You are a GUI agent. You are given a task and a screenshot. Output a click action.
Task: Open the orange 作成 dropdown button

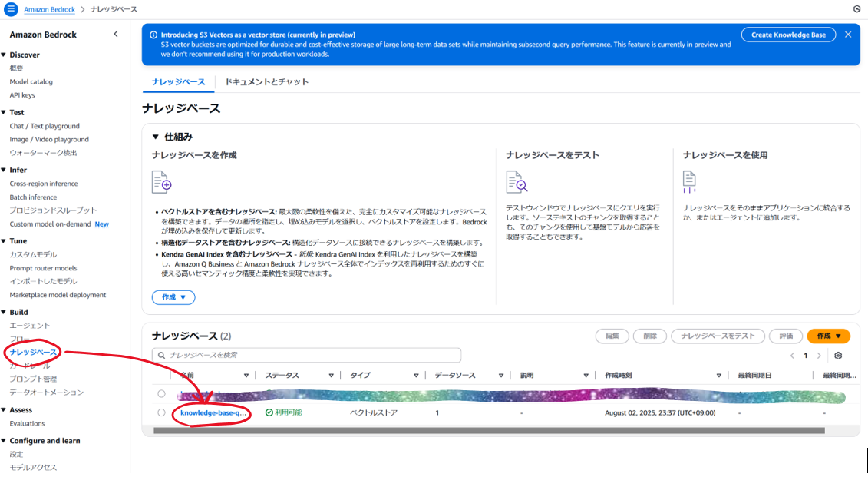coord(829,336)
